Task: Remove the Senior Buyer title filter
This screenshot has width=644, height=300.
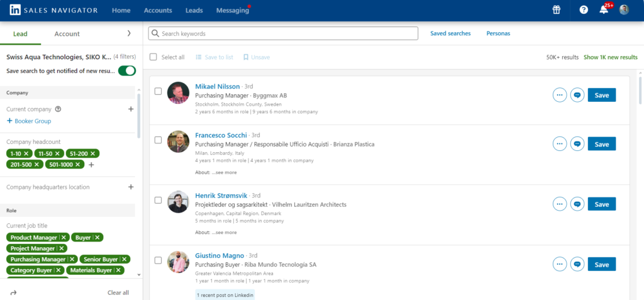Action: click(125, 259)
